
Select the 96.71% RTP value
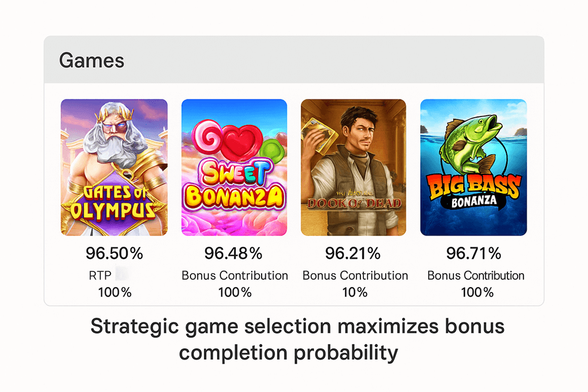coord(473,253)
